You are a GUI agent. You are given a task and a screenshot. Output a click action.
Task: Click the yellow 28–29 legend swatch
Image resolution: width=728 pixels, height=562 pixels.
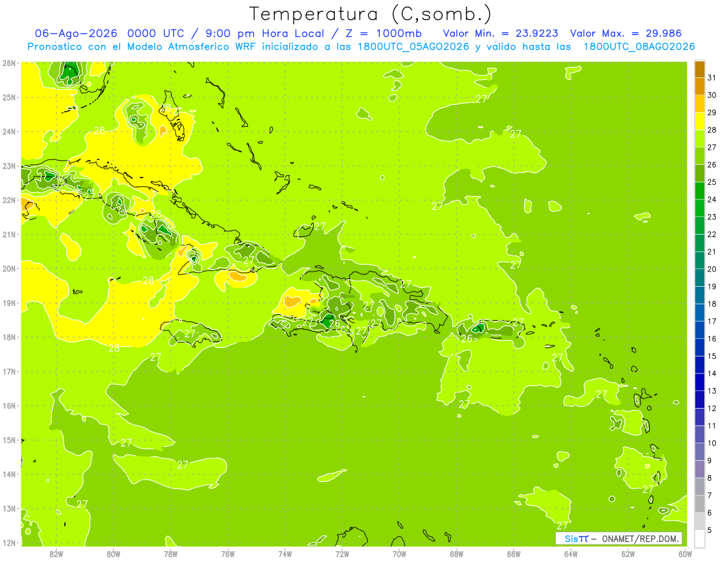[x=699, y=121]
